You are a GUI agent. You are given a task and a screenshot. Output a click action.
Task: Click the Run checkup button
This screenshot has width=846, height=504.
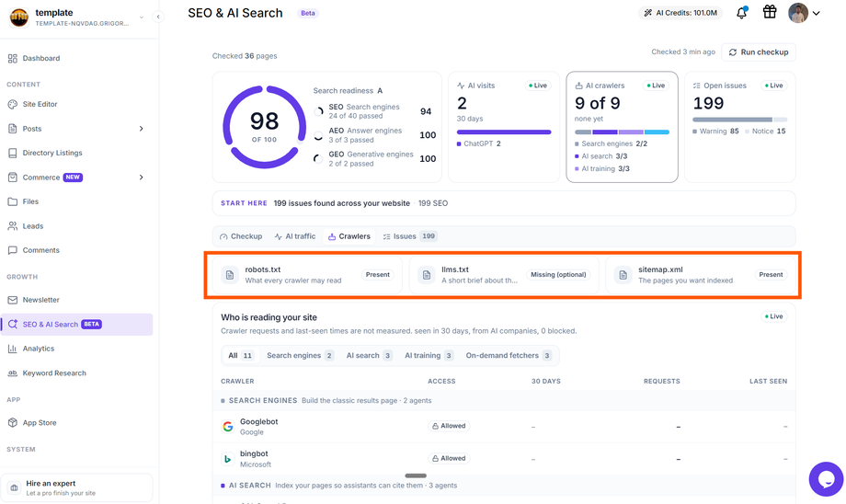point(758,52)
